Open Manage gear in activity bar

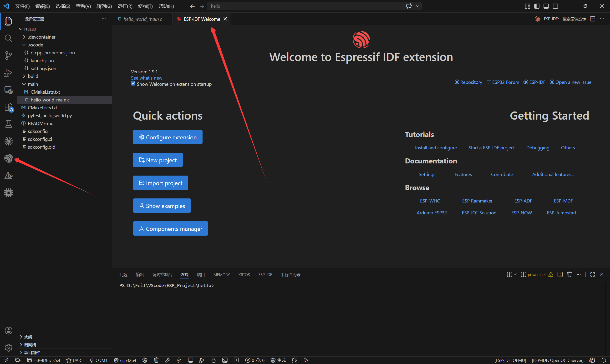8,348
